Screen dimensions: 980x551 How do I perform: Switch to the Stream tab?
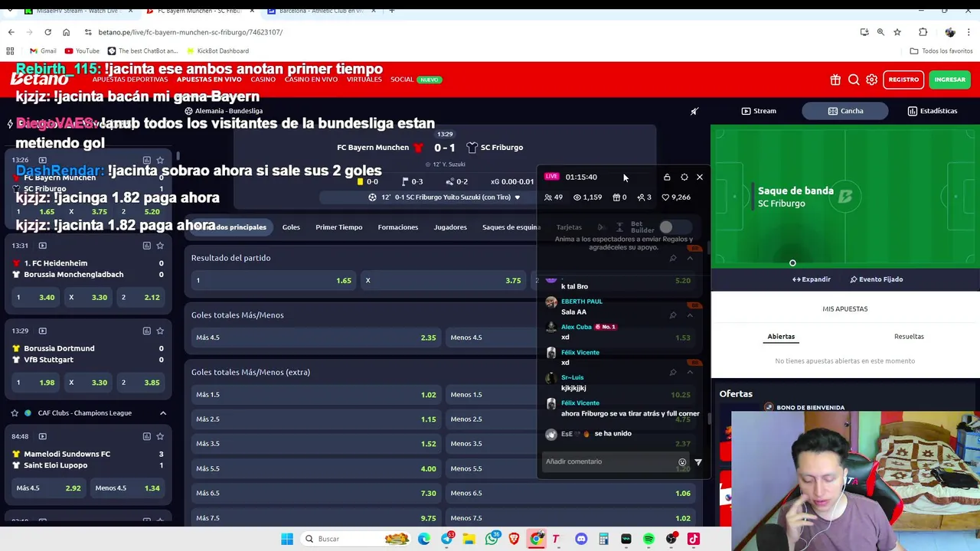tap(759, 111)
